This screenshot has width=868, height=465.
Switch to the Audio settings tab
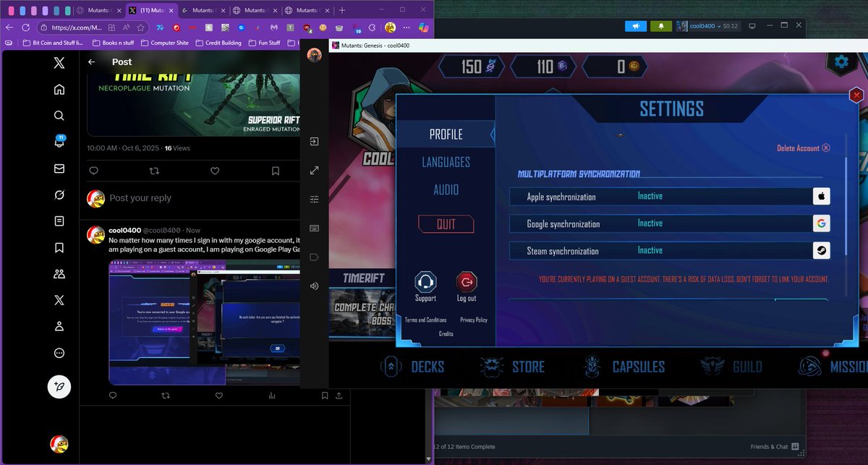point(446,189)
